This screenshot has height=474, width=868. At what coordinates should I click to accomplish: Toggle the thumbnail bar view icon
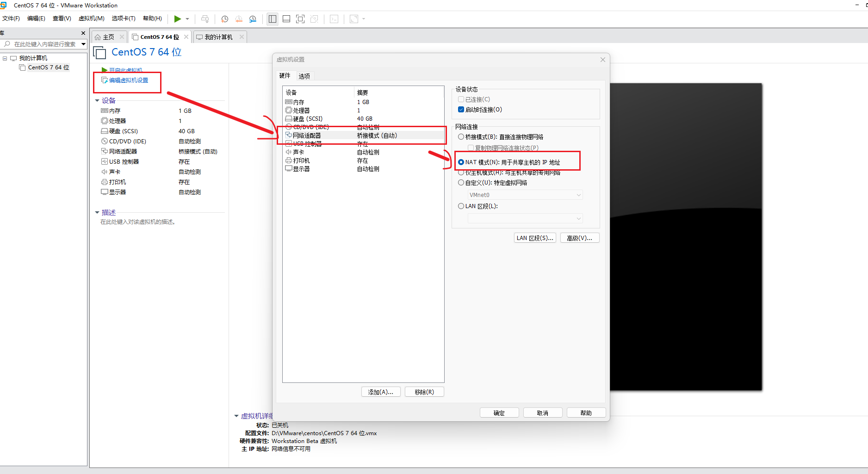tap(286, 19)
